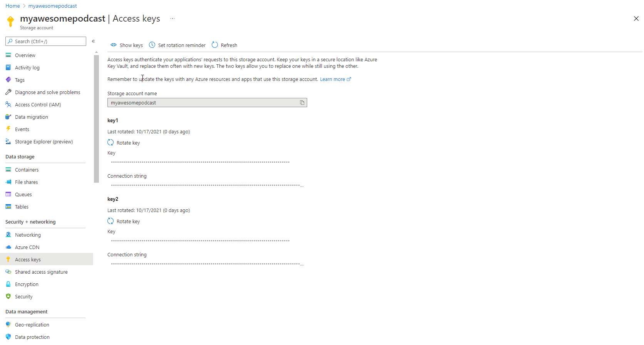The height and width of the screenshot is (345, 644).
Task: Click the Azure CDN cloud icon
Action: coord(8,247)
